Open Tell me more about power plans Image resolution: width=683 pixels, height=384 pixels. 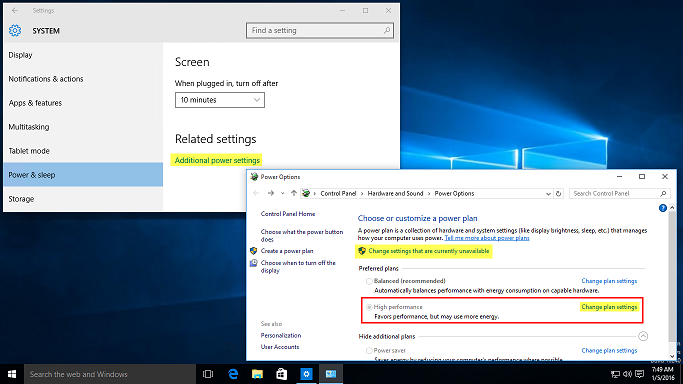(x=487, y=238)
